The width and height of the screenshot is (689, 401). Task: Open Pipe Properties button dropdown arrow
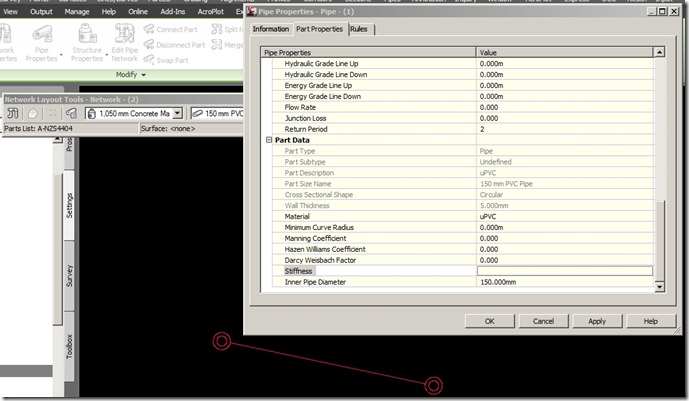click(x=62, y=55)
